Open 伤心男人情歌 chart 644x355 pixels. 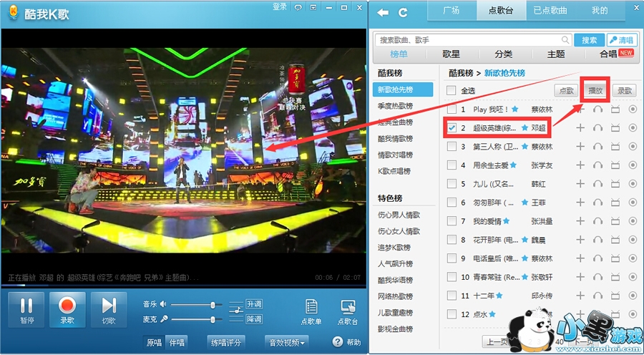coord(399,215)
